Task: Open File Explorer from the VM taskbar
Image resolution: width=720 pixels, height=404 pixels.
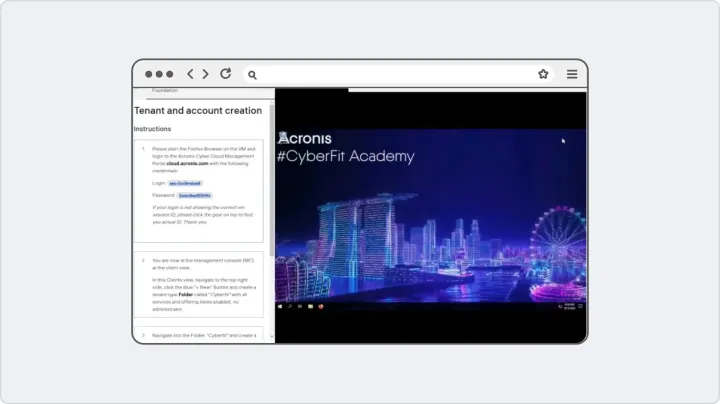Action: [x=310, y=306]
